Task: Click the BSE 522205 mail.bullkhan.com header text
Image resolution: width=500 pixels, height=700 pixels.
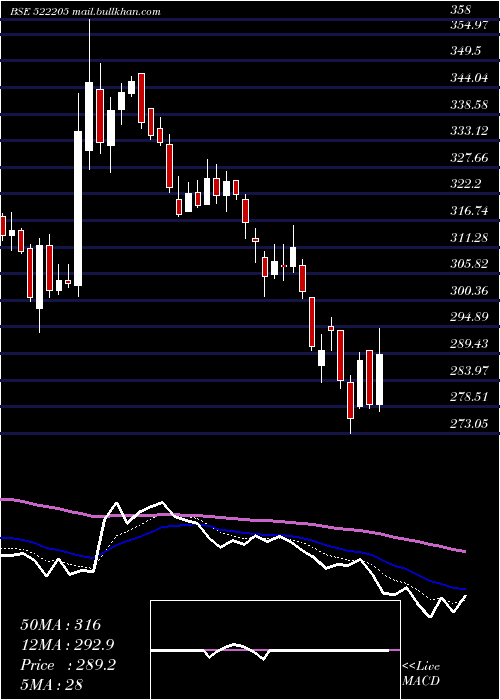Action: coord(85,12)
